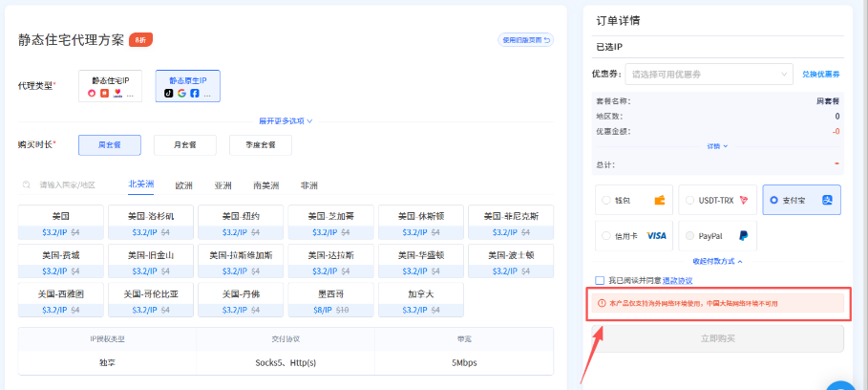This screenshot has width=868, height=390.
Task: Select the 美国 region card
Action: tap(61, 224)
